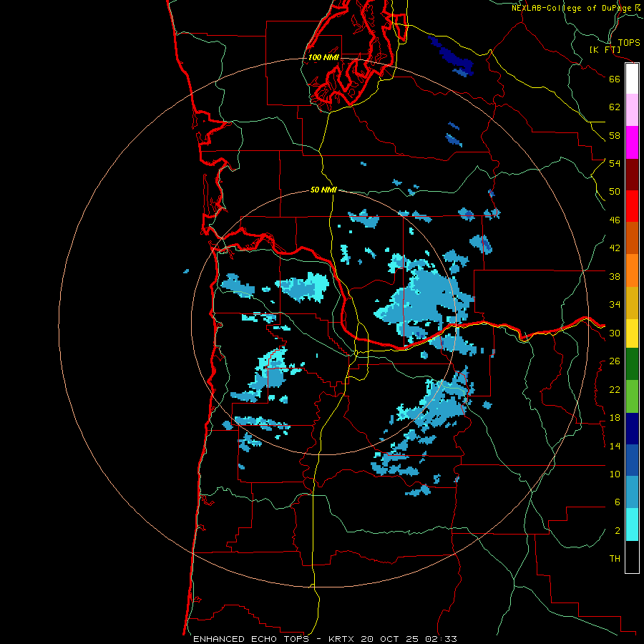Click the '18' legend value label
This screenshot has width=644, height=644.
[615, 418]
